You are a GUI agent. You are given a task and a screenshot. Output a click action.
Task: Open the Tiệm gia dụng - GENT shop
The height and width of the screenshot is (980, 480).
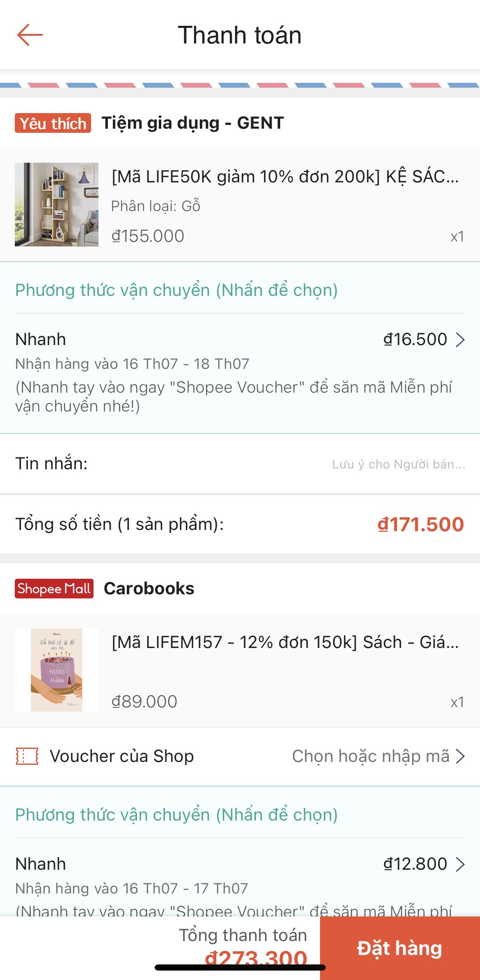pos(193,123)
